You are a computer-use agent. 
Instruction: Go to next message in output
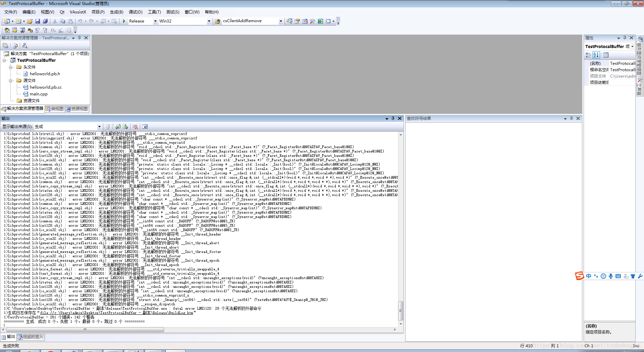tap(125, 127)
